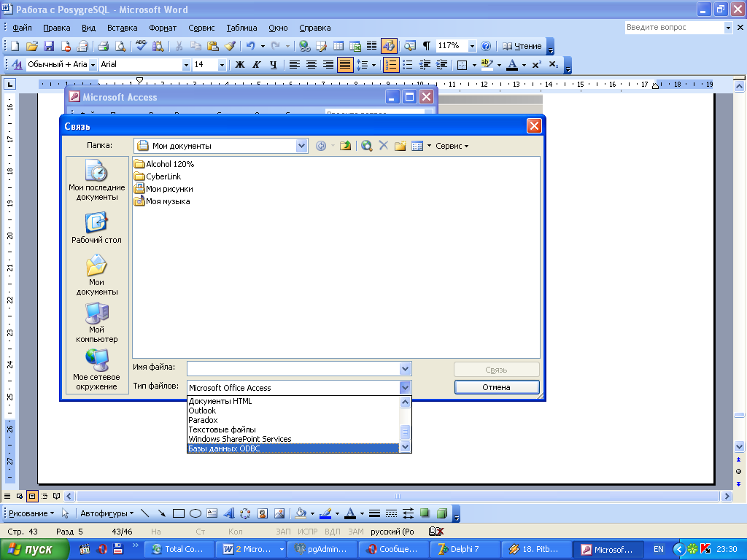Toggle Underline formatting (Ч)
747x560 pixels.
273,64
